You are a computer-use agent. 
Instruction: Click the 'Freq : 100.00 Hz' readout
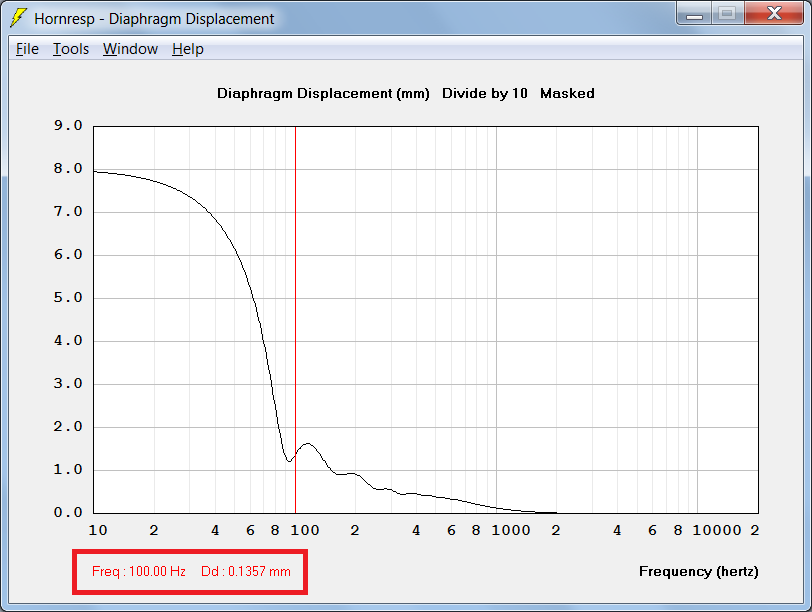tap(139, 572)
